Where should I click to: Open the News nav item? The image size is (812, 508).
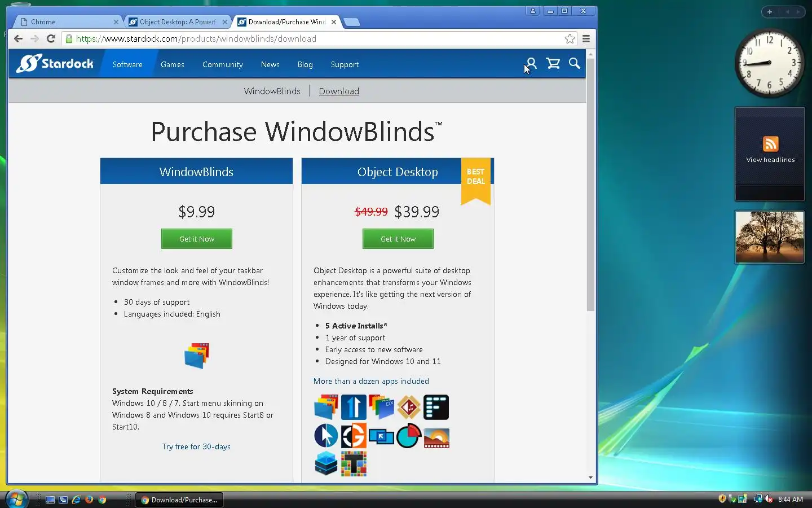click(270, 64)
